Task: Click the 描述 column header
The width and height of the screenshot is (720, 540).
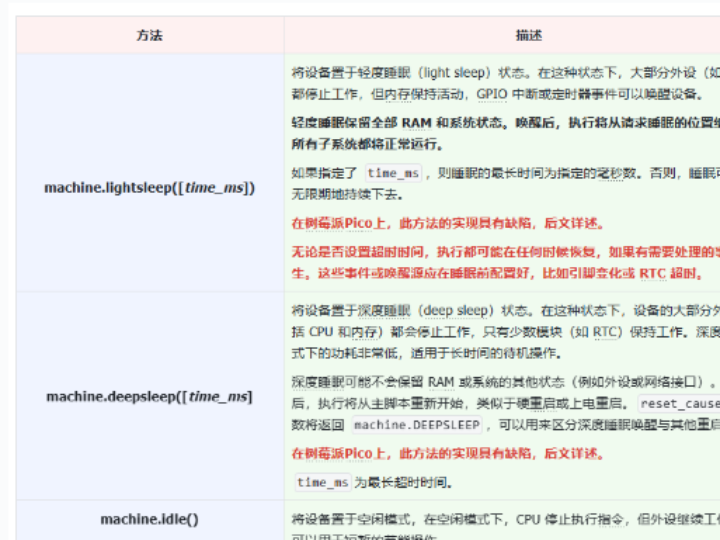Action: click(x=529, y=35)
